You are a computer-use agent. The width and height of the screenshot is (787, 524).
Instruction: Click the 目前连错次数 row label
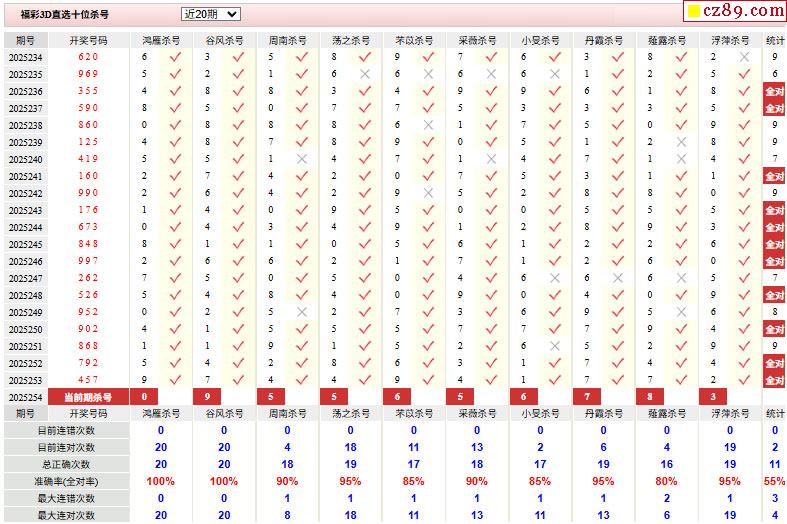point(66,431)
